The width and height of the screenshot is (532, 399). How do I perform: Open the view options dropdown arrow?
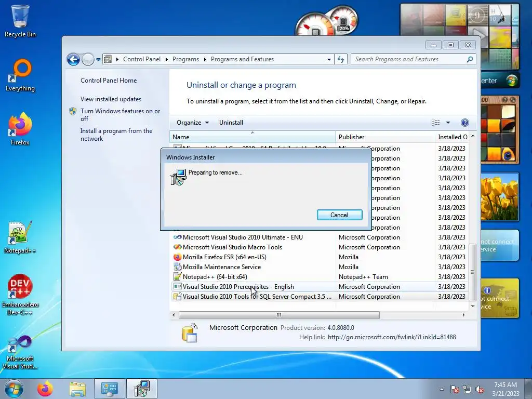448,123
